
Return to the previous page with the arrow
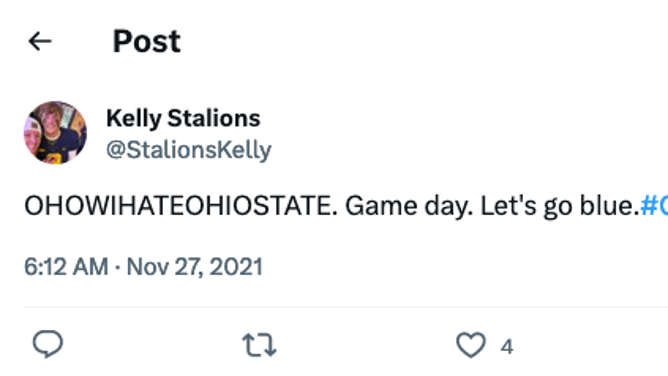point(40,41)
